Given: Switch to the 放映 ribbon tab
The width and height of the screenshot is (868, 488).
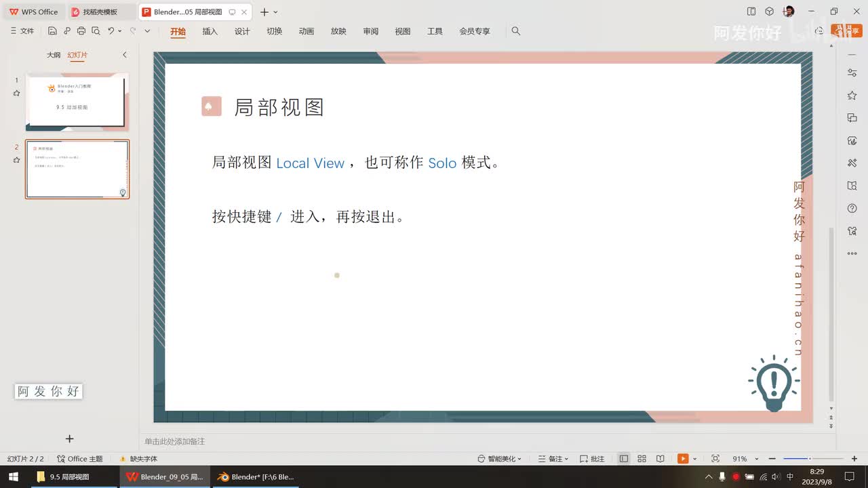Looking at the screenshot, I should point(338,31).
